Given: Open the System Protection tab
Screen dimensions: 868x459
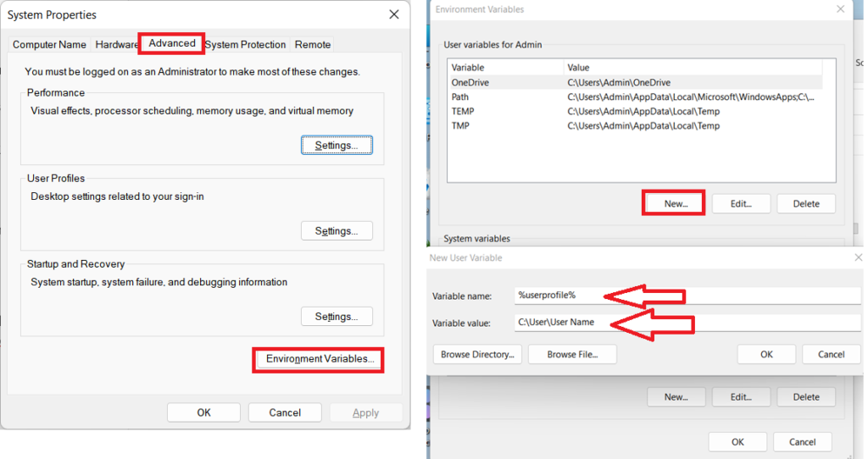Looking at the screenshot, I should click(x=245, y=45).
